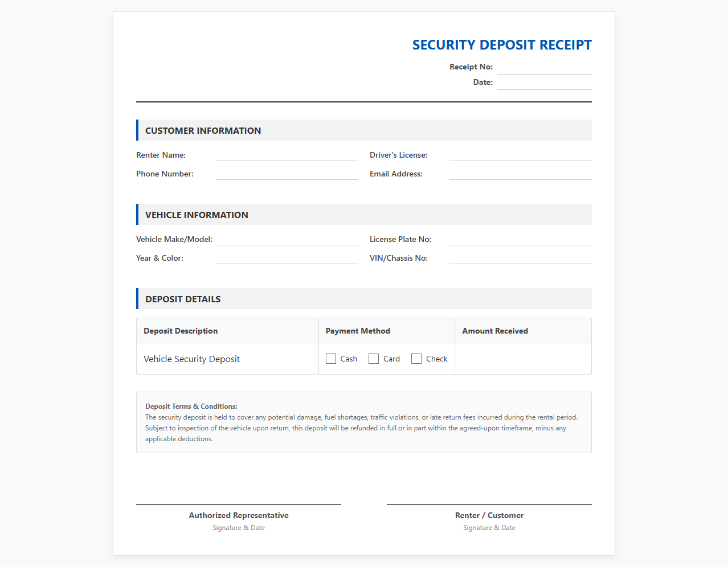Click the Year & Color field
Viewport: 728px width, 567px height.
(x=287, y=258)
